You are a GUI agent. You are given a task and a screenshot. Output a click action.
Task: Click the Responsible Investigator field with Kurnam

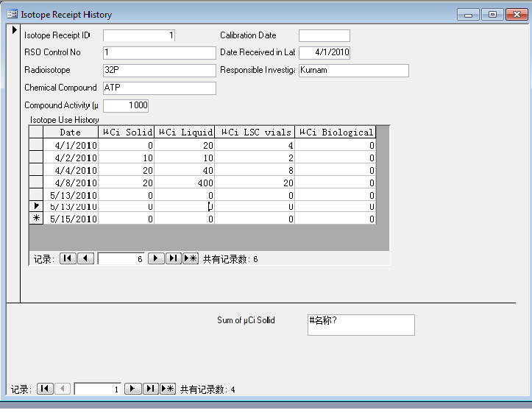[354, 70]
